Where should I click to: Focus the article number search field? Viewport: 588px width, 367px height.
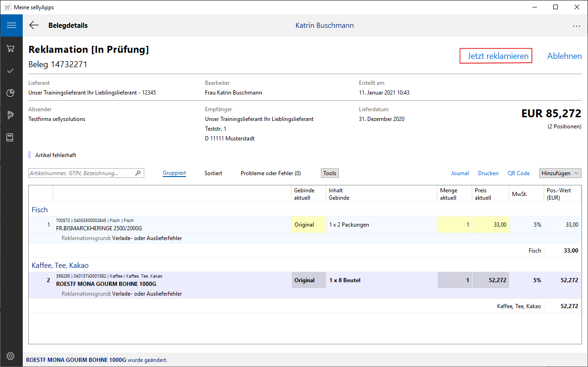pos(81,173)
